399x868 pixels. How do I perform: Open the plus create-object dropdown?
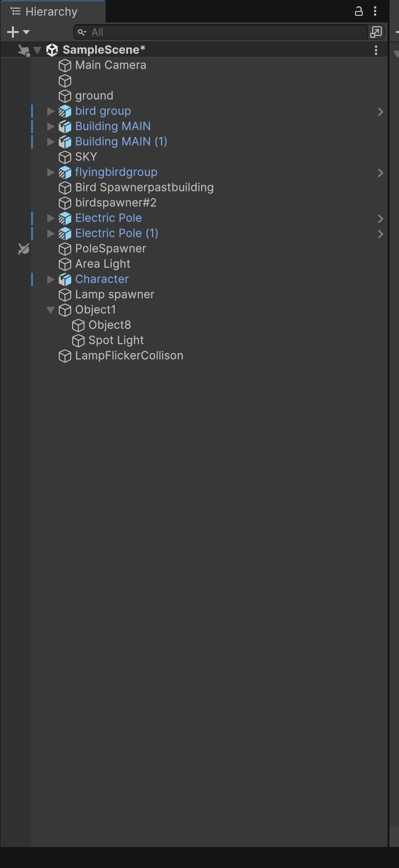coord(18,32)
